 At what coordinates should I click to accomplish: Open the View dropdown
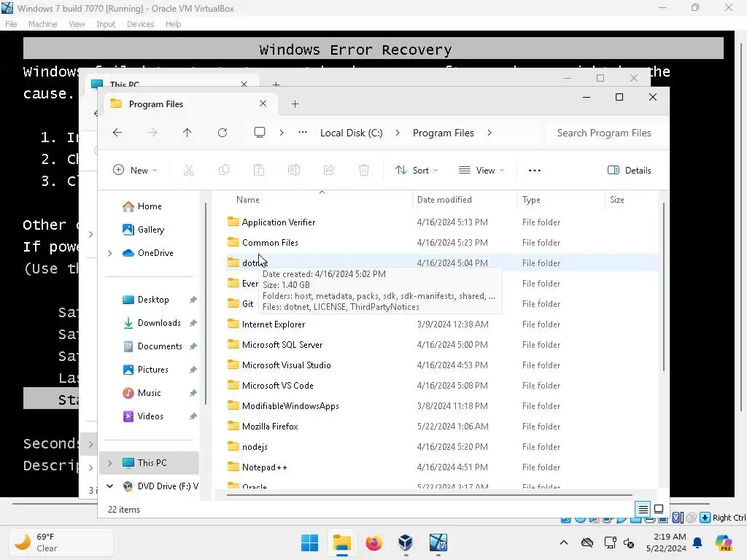point(481,171)
